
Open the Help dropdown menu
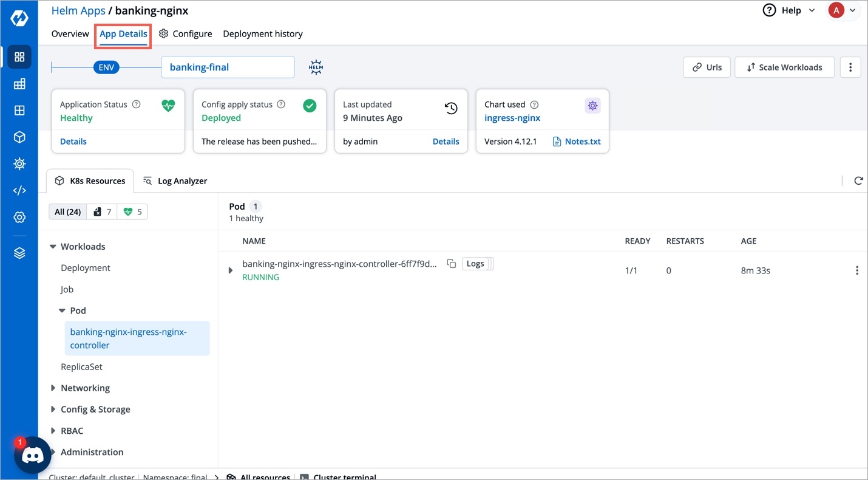pyautogui.click(x=789, y=10)
